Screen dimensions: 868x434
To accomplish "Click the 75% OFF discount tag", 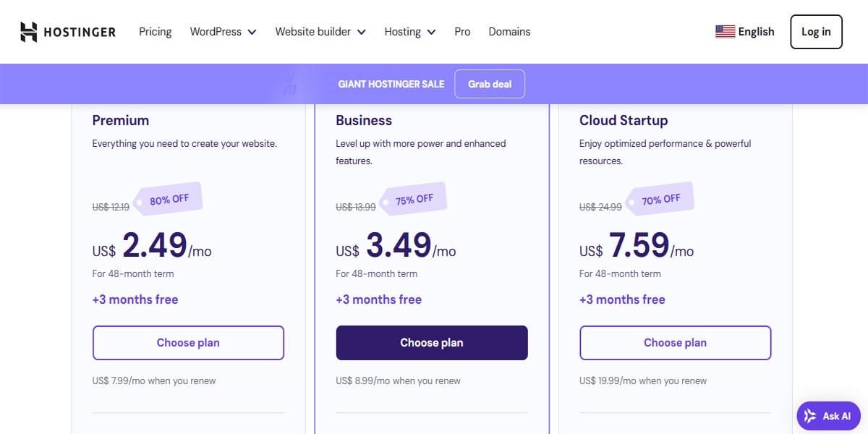I will (414, 199).
